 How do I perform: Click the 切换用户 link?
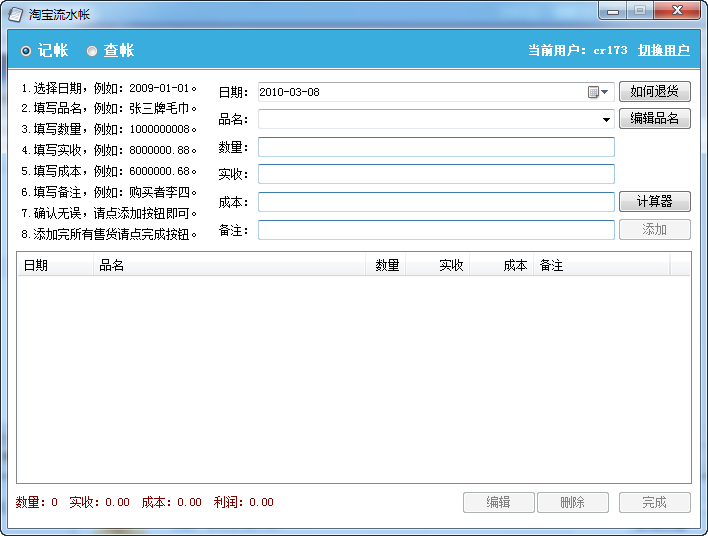tap(663, 50)
